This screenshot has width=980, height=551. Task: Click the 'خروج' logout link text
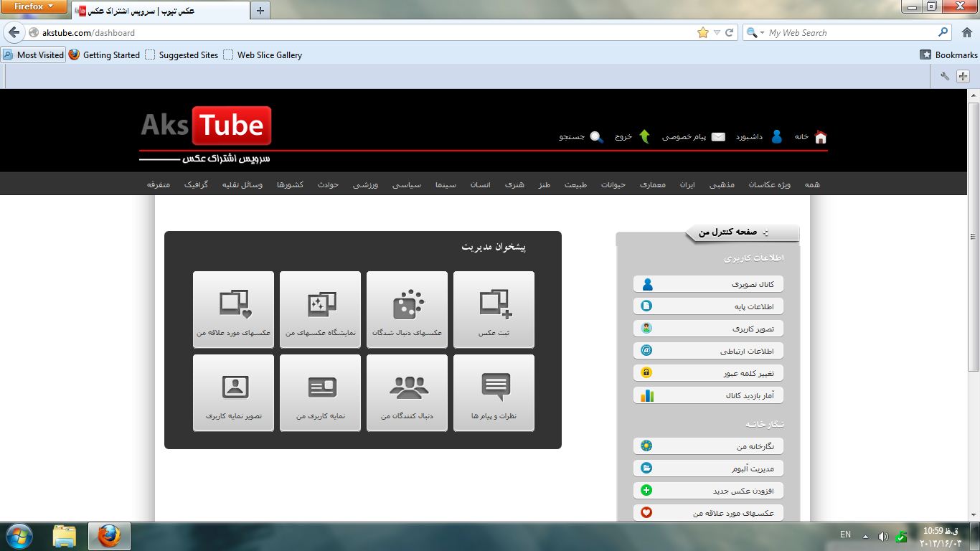(x=623, y=136)
